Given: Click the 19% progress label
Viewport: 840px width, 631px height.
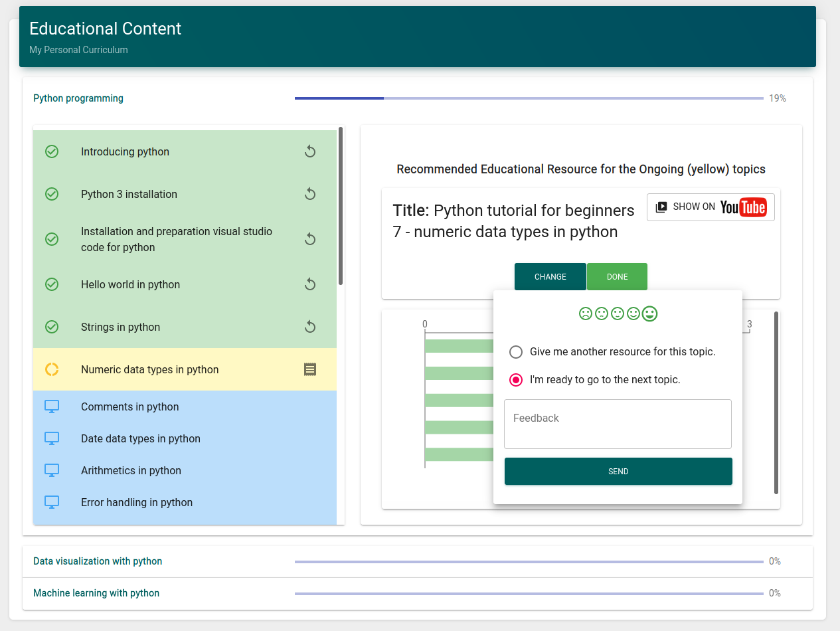Looking at the screenshot, I should 778,98.
